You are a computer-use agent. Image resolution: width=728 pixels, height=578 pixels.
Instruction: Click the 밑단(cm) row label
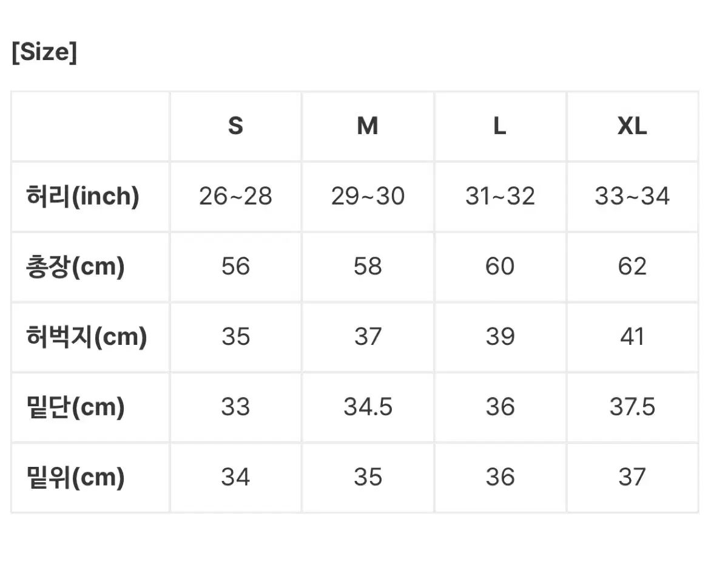[76, 407]
